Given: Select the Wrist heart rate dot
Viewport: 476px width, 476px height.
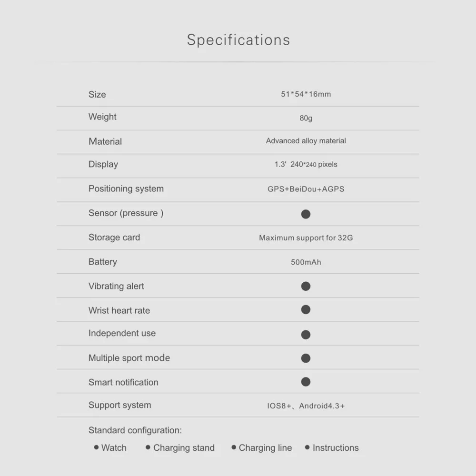Looking at the screenshot, I should pyautogui.click(x=306, y=310).
